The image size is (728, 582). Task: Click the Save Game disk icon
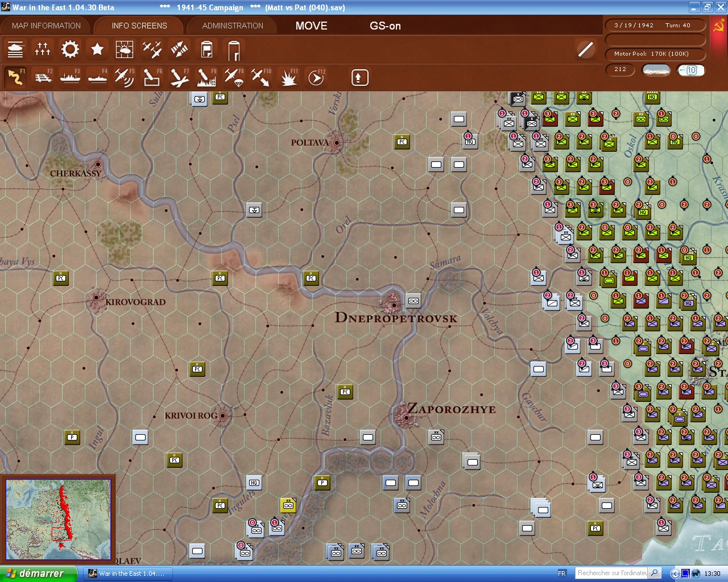206,49
